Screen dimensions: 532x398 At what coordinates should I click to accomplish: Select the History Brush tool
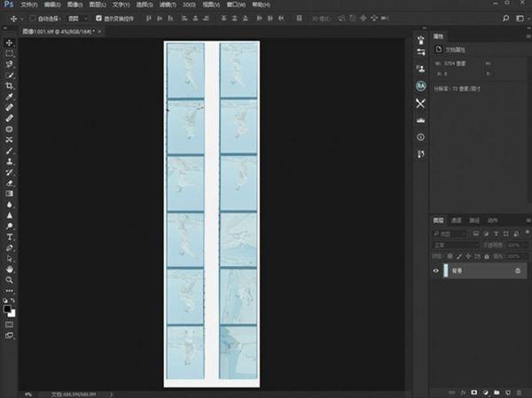coord(9,172)
